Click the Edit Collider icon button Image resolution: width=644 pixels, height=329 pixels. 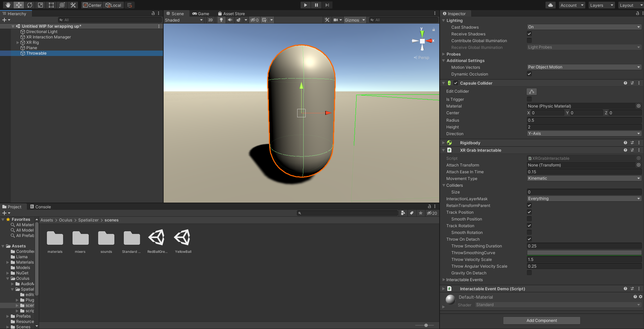pyautogui.click(x=531, y=92)
